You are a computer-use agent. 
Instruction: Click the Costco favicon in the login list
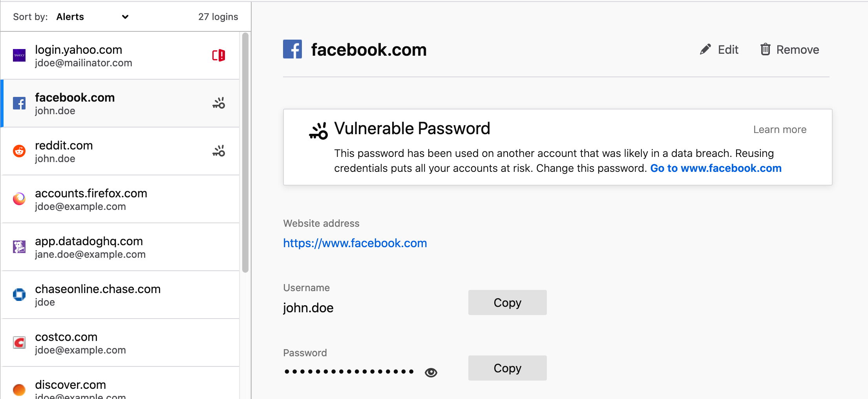pyautogui.click(x=19, y=343)
